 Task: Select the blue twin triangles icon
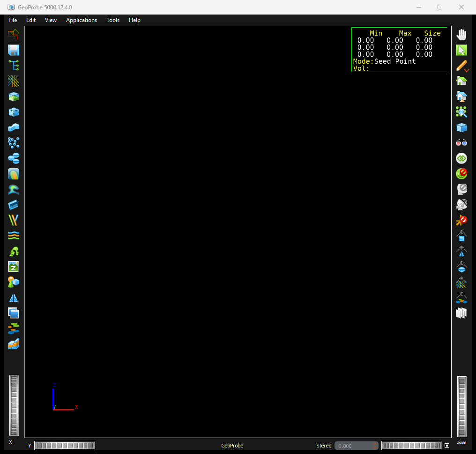[14, 298]
